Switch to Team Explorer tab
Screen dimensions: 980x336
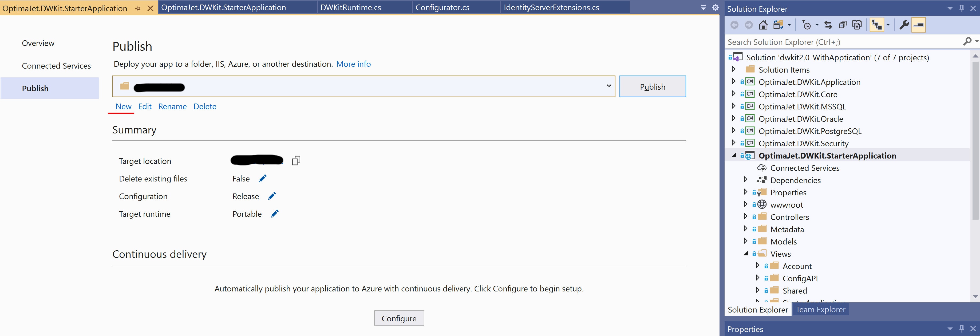coord(820,309)
